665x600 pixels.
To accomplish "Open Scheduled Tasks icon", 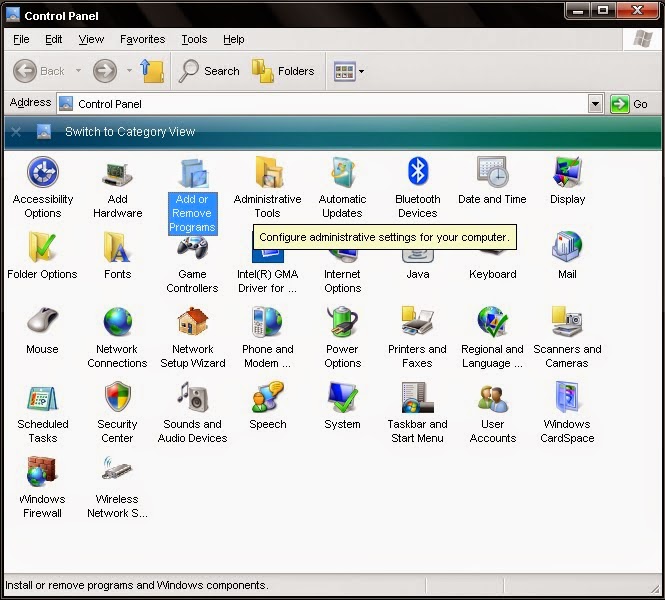I will tap(42, 398).
